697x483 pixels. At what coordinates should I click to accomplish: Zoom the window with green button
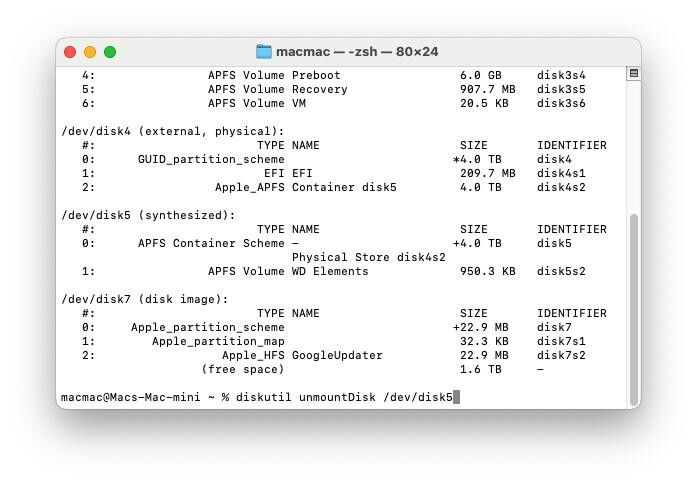pos(110,52)
